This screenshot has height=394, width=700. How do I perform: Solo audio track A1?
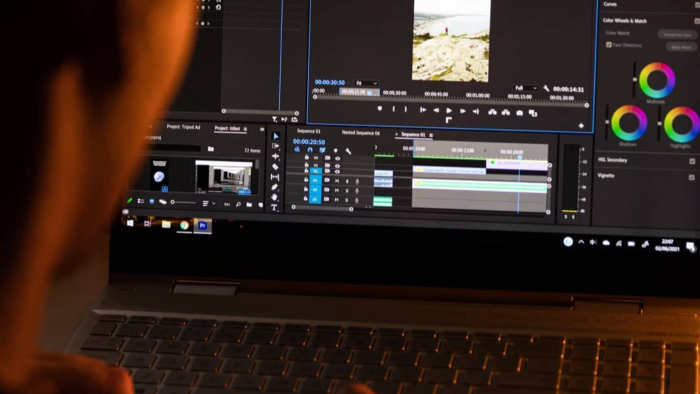[x=347, y=181]
